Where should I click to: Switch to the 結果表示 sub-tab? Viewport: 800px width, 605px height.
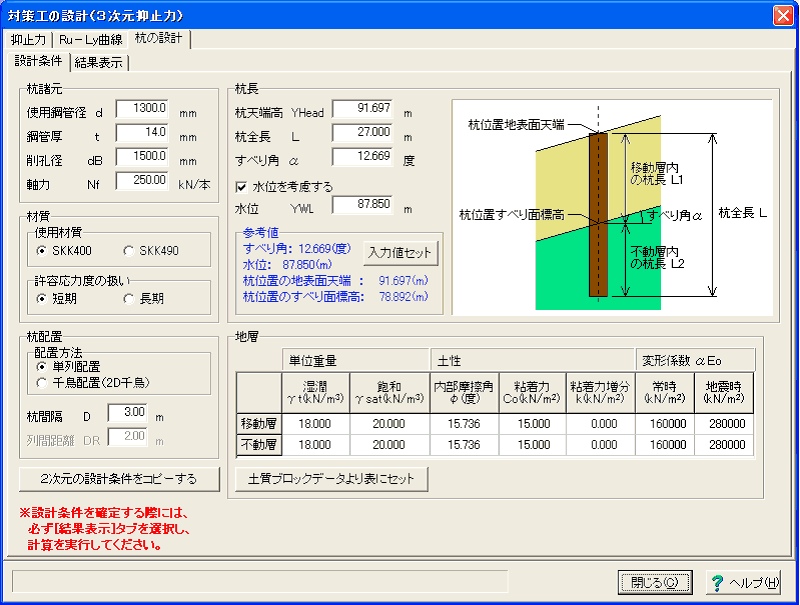[x=98, y=63]
